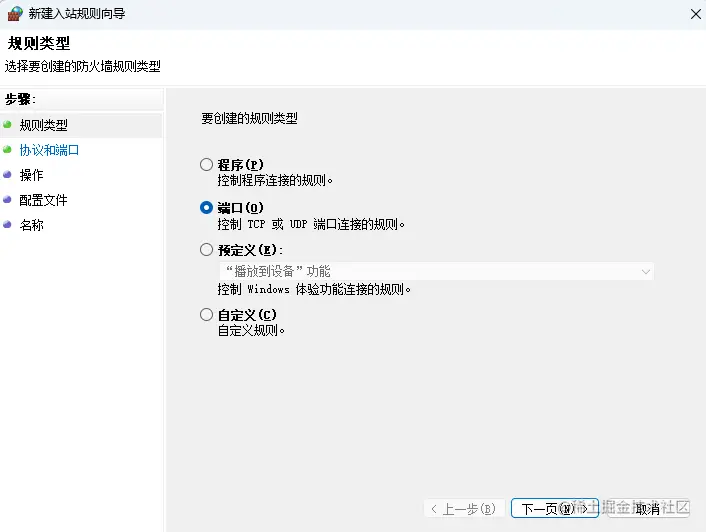This screenshot has width=706, height=532.
Task: Click the text 控制 Windows 体验功能连接的规则。
Action: (314, 289)
